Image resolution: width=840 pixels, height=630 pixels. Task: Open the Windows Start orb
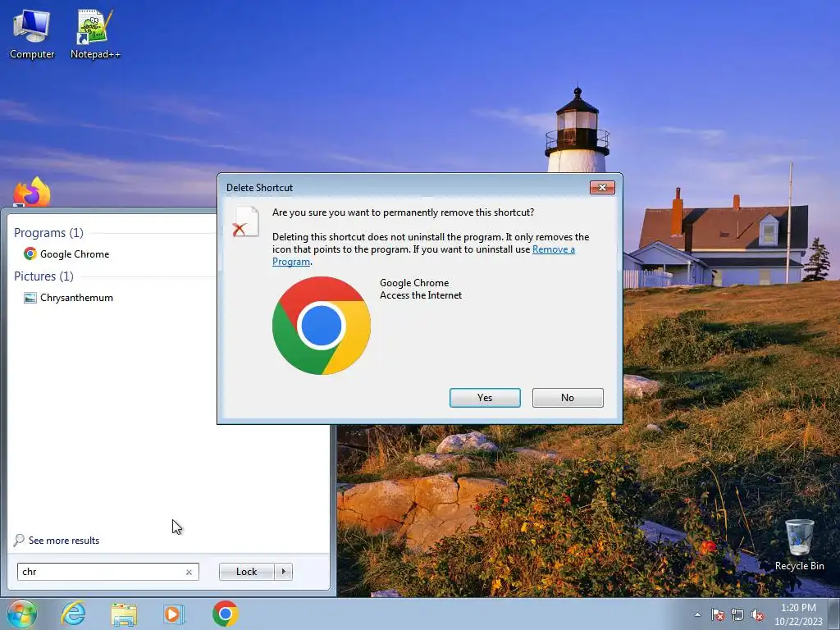[22, 614]
